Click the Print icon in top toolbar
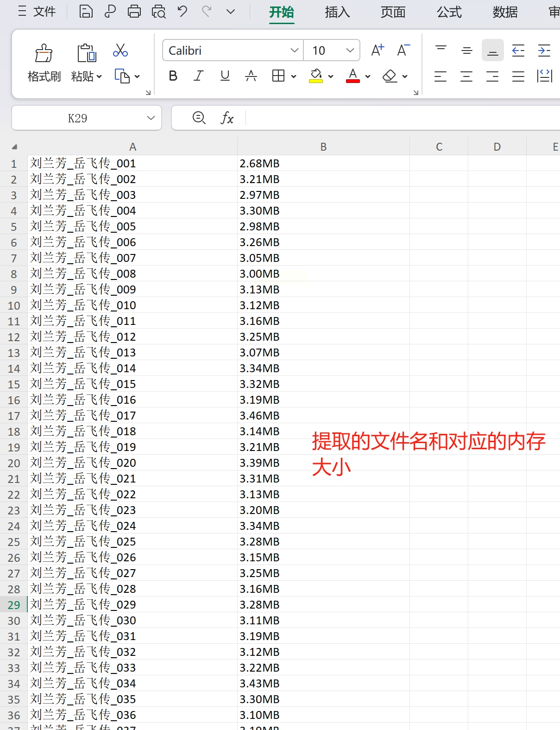This screenshot has height=730, width=560. click(134, 12)
